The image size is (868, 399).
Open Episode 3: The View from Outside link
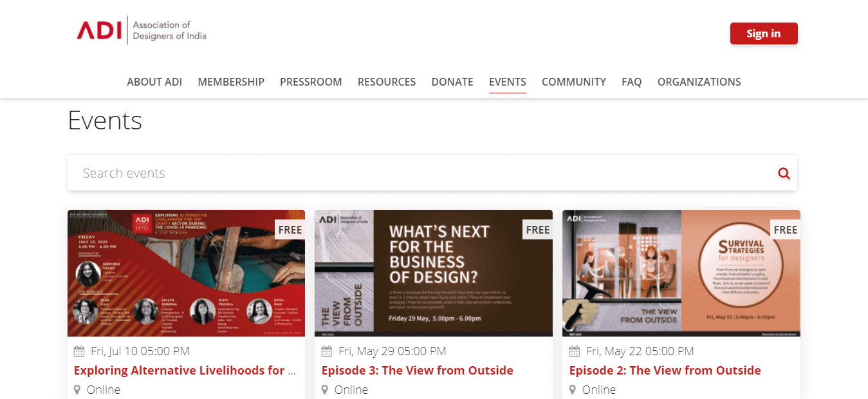click(x=417, y=371)
